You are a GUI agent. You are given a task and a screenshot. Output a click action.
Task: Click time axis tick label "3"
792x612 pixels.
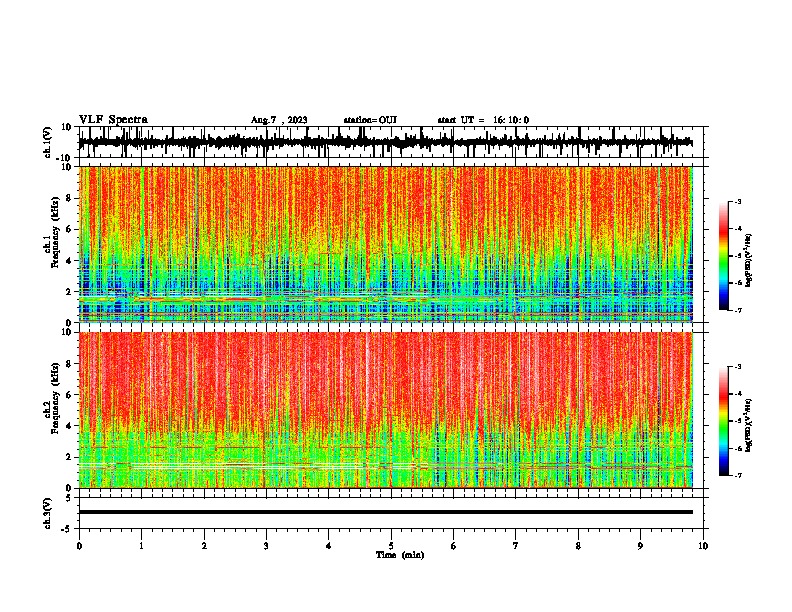[266, 546]
